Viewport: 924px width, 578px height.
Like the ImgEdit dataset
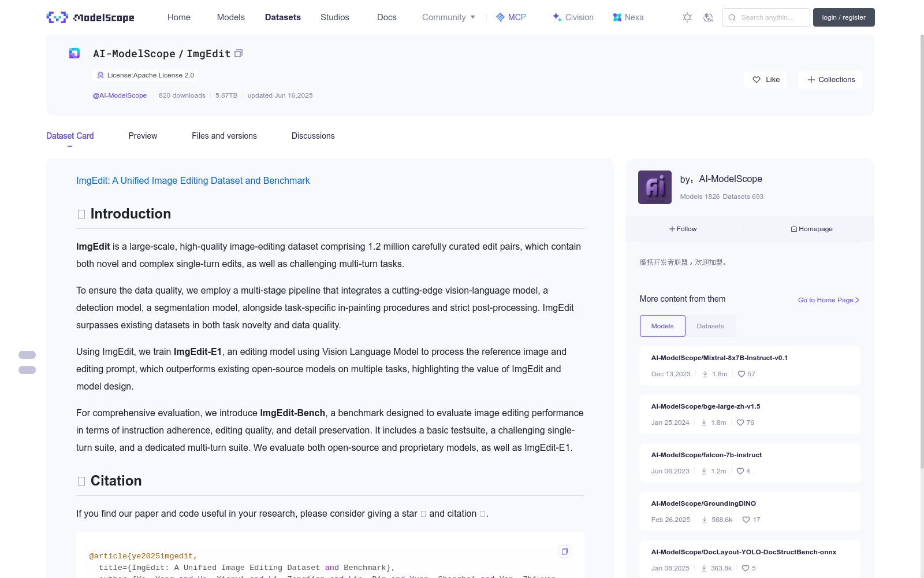[x=765, y=80]
